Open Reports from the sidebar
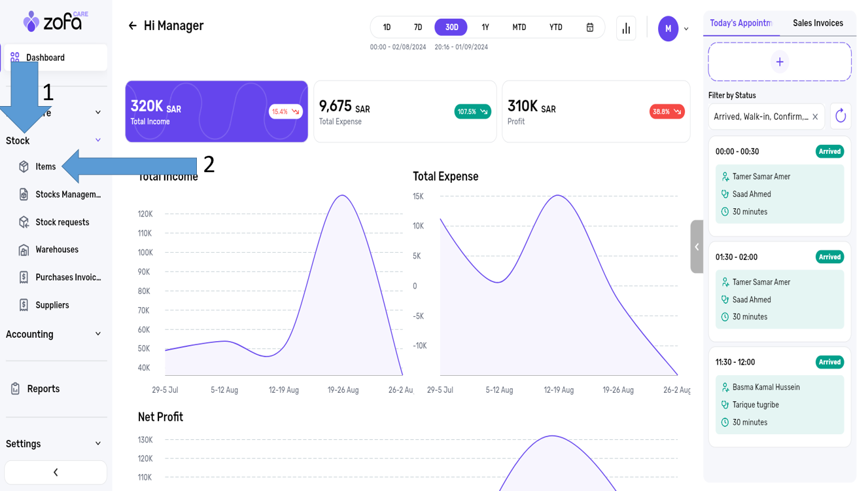 (43, 389)
